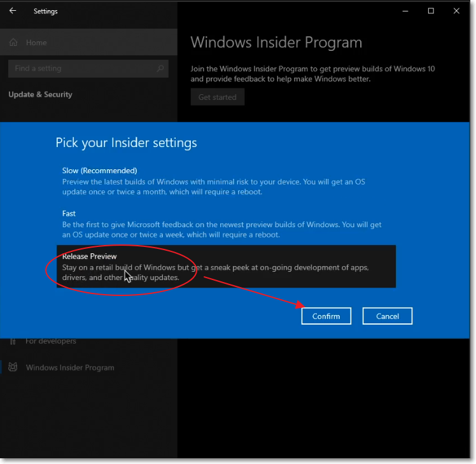Select the Release Preview option
The image size is (476, 464).
pyautogui.click(x=226, y=266)
